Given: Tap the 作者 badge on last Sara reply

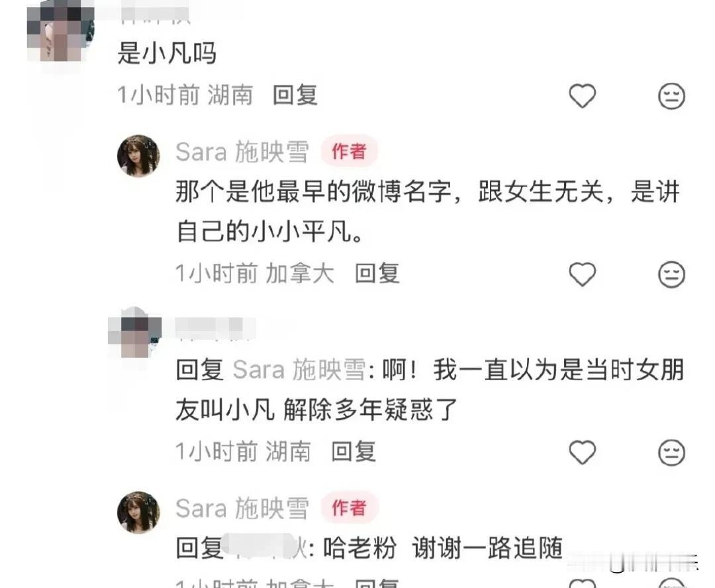Looking at the screenshot, I should pyautogui.click(x=349, y=508).
